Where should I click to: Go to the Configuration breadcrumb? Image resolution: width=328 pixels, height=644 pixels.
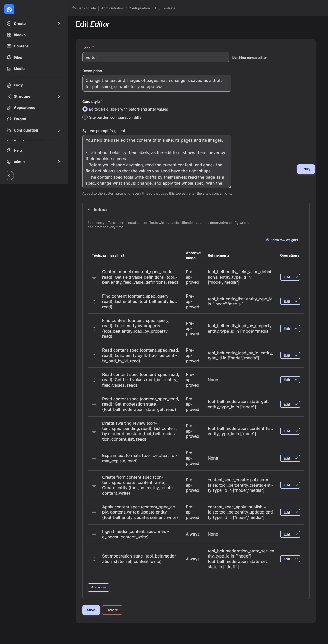139,8
